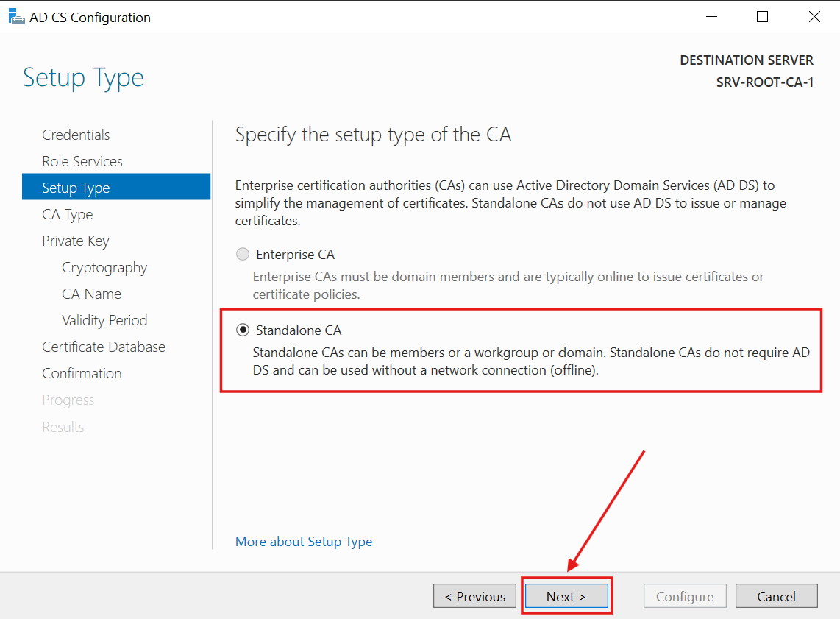Viewport: 840px width, 619px height.
Task: Click the AD CS Configuration title bar icon
Action: (x=16, y=15)
